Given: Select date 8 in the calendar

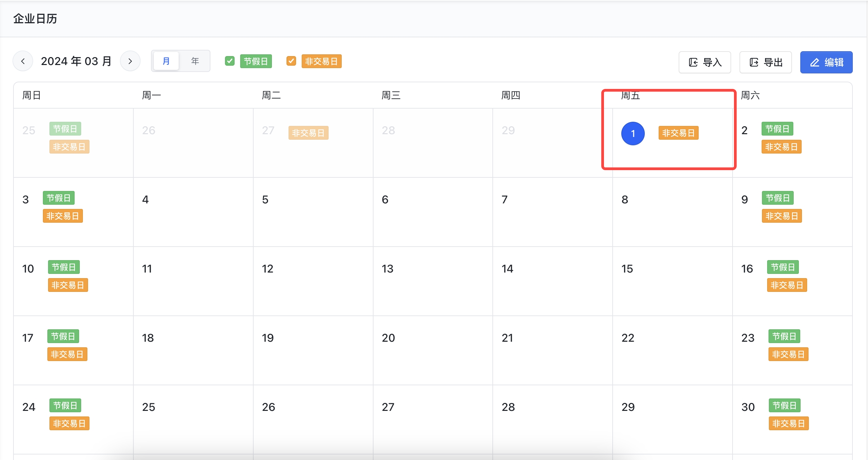Looking at the screenshot, I should [625, 200].
